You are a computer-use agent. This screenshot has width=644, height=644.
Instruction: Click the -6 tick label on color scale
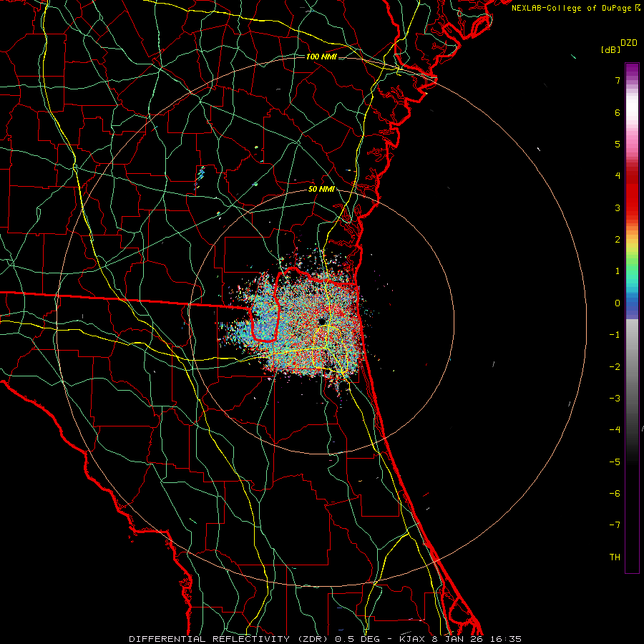pyautogui.click(x=615, y=494)
